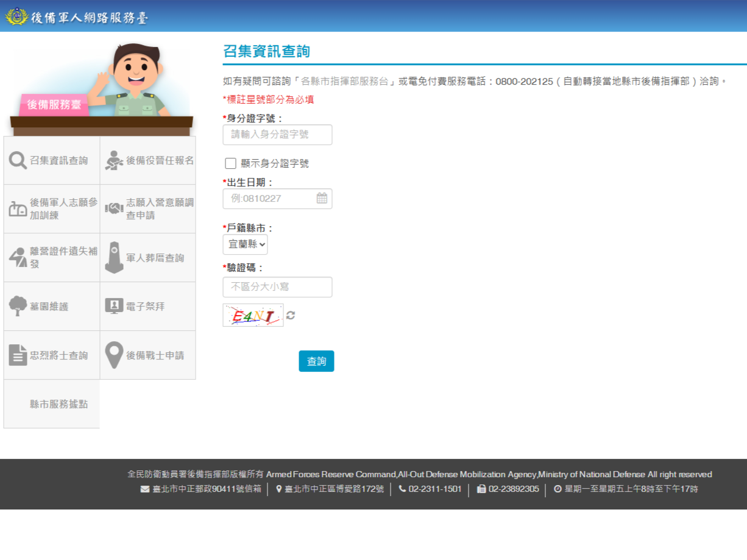Image resolution: width=747 pixels, height=560 pixels.
Task: Click the 身分證字號 input field
Action: pos(277,135)
